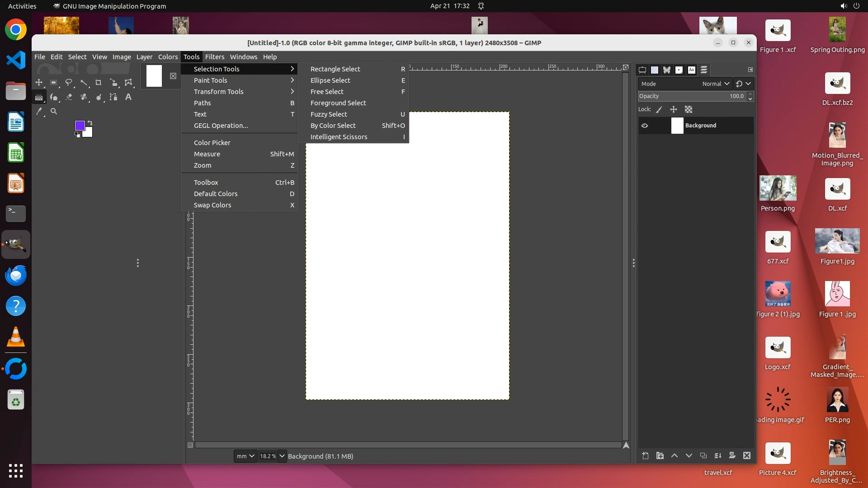Select the Move tool in toolbox
Image resolution: width=868 pixels, height=488 pixels.
click(x=39, y=83)
